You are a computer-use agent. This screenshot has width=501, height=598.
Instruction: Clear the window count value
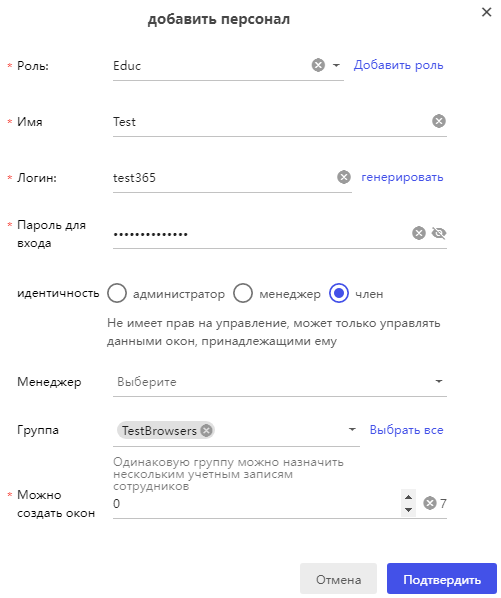coord(430,503)
